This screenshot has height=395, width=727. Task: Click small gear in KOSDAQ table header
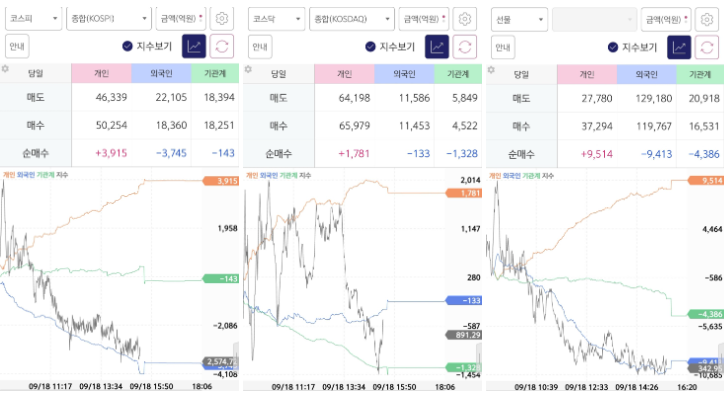click(x=249, y=70)
